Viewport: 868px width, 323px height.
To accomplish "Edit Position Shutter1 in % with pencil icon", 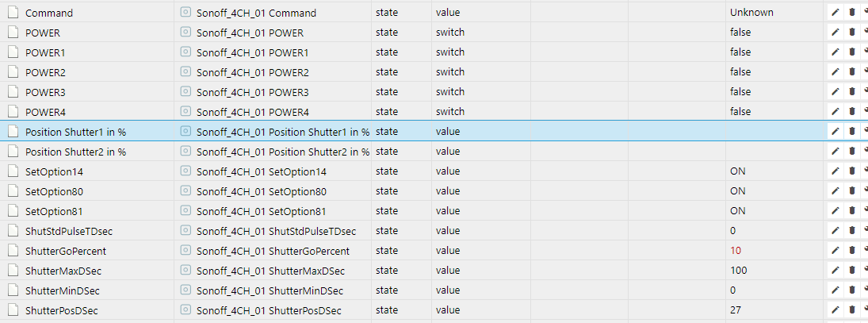I will pos(835,132).
